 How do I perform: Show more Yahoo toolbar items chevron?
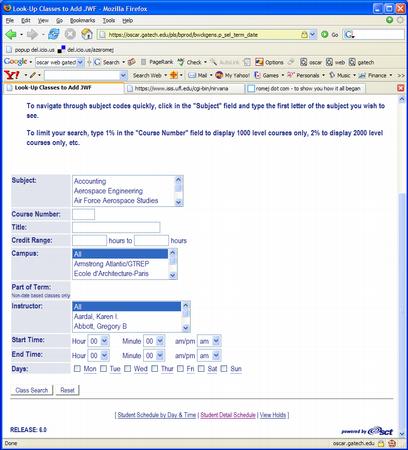pos(401,75)
